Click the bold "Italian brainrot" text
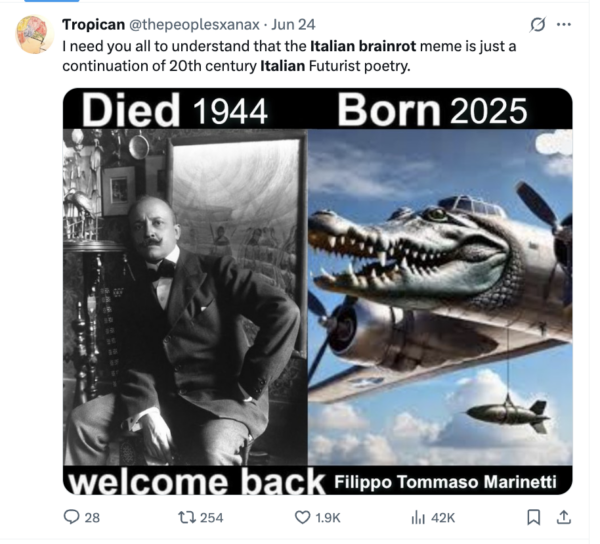The width and height of the screenshot is (600, 544). coord(366,46)
